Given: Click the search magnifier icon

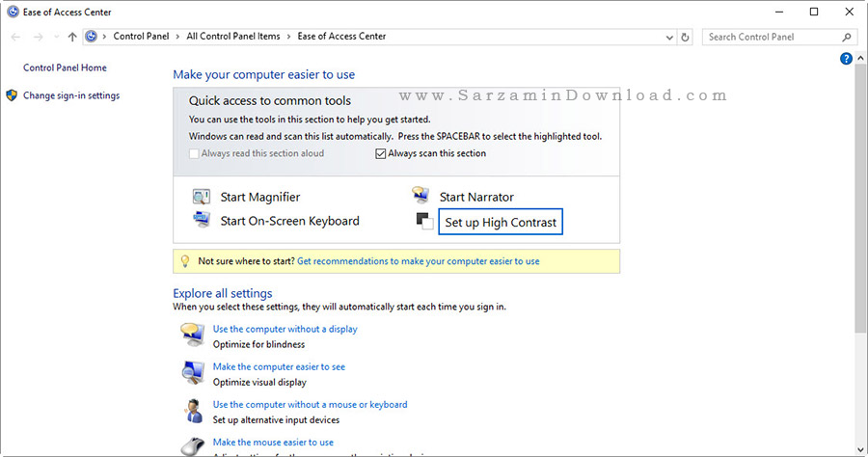Looking at the screenshot, I should click(847, 37).
